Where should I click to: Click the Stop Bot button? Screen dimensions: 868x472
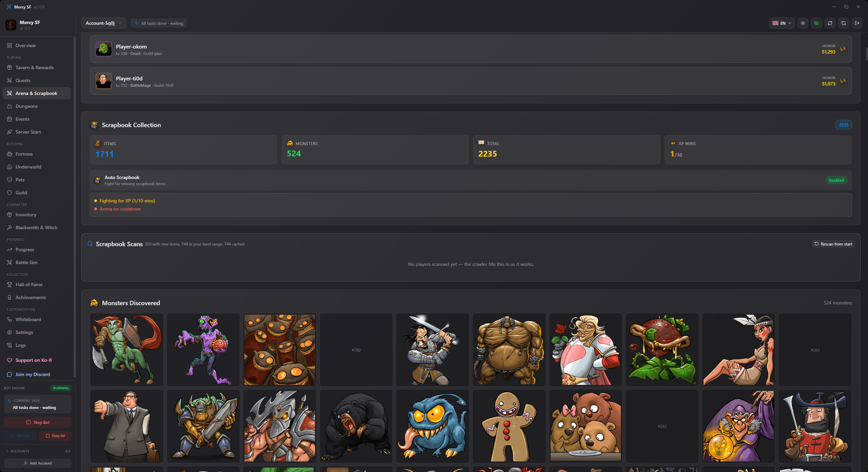[38, 422]
